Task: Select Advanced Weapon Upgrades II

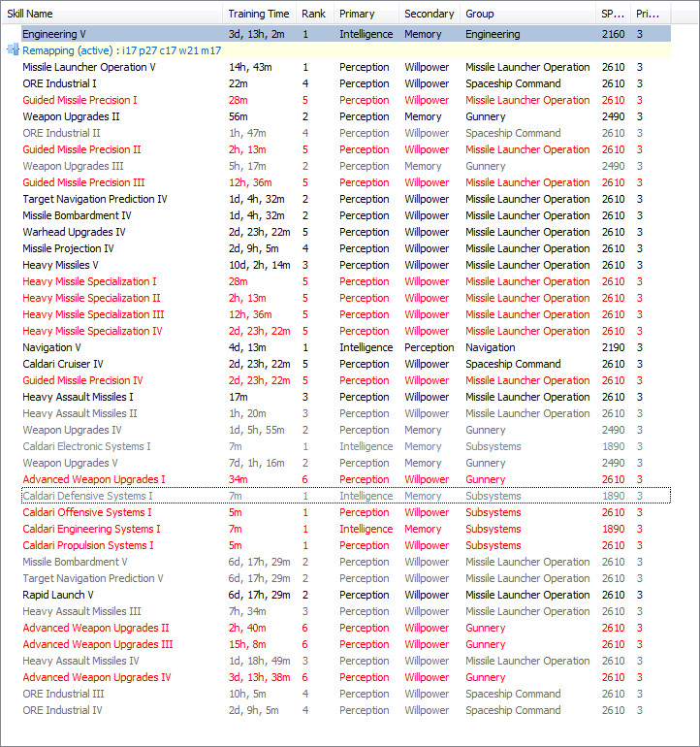Action: tap(346, 628)
